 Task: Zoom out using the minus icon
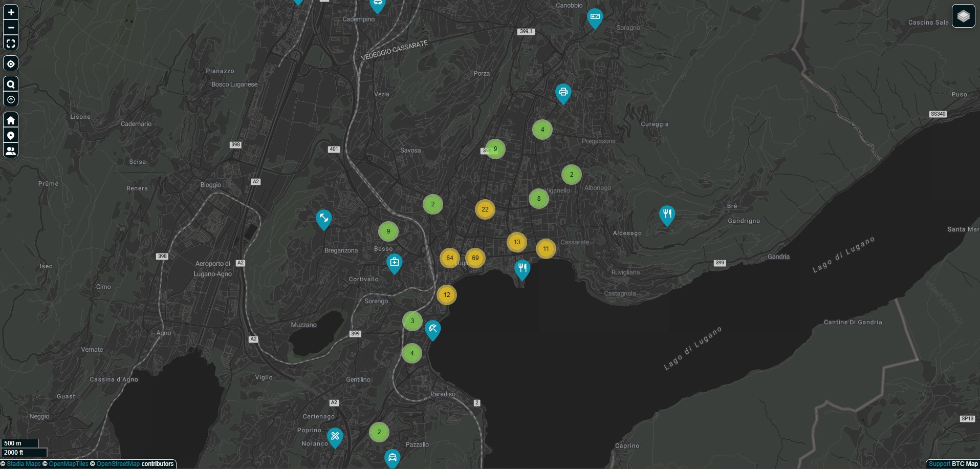11,27
